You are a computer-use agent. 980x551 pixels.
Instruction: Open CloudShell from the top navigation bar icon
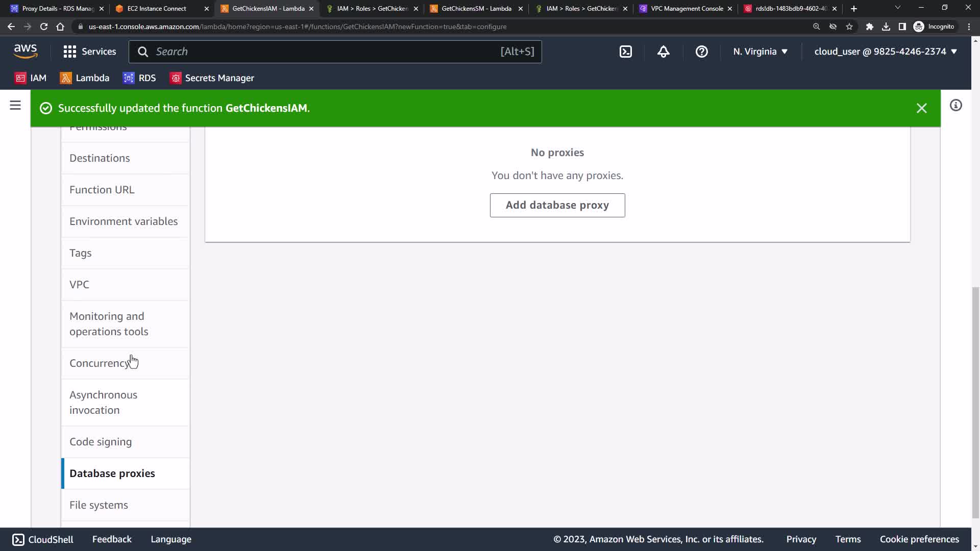(625, 52)
